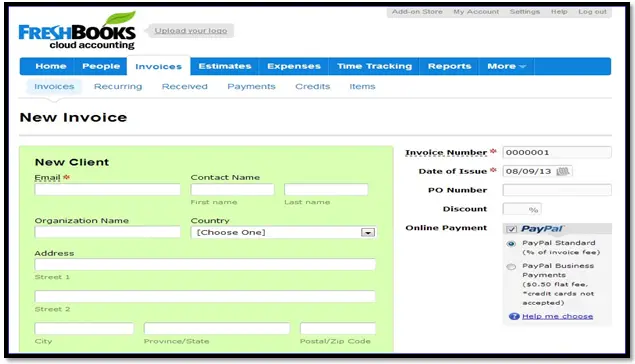
Task: Select the PayPal Standard radio option
Action: [x=511, y=244]
